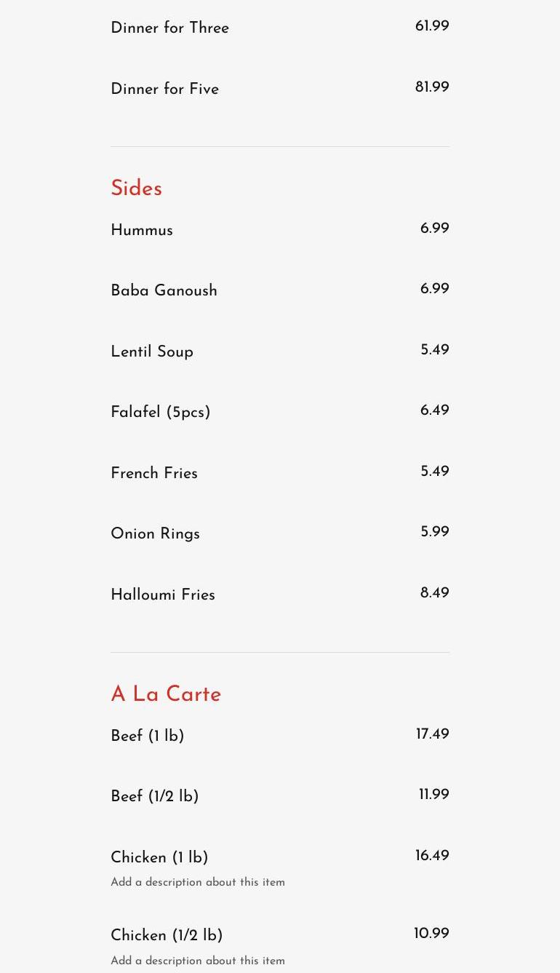Click the 81.99 price for Dinner for Five
This screenshot has width=560, height=973.
coord(432,87)
